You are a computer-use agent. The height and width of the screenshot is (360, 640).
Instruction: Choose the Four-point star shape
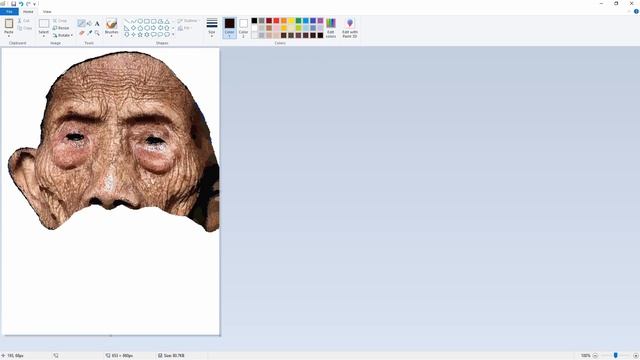pos(133,35)
